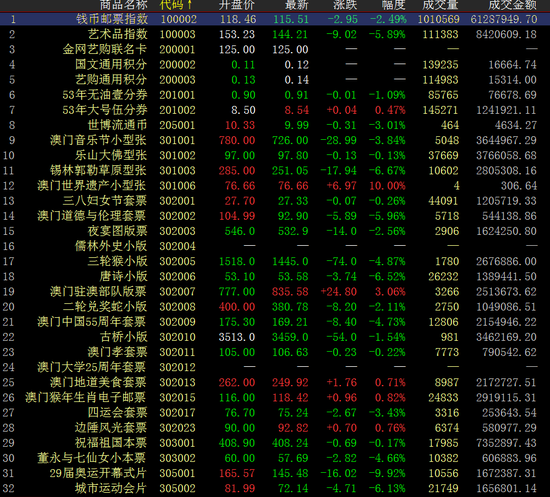
Task: Click 儒林外史小版 name
Action: [x=111, y=246]
